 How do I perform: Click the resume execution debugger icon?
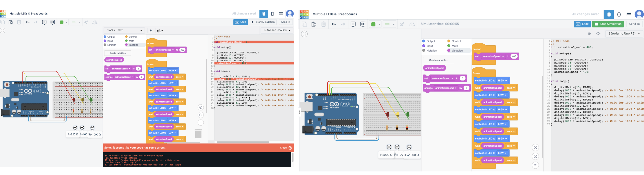pos(589,34)
